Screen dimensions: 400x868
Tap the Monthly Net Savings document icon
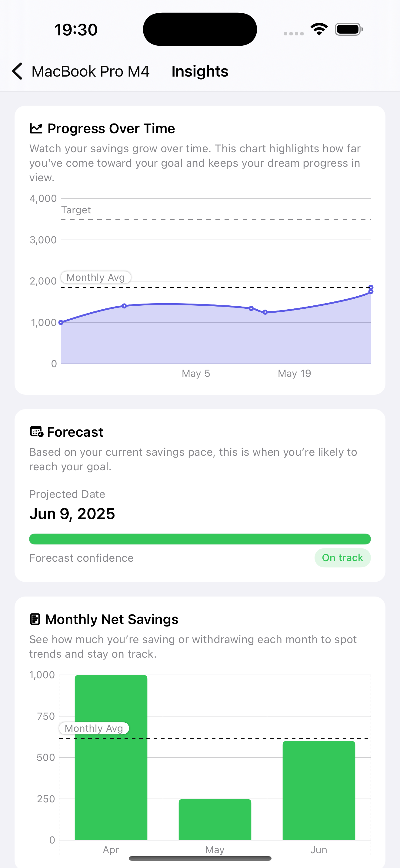[35, 619]
